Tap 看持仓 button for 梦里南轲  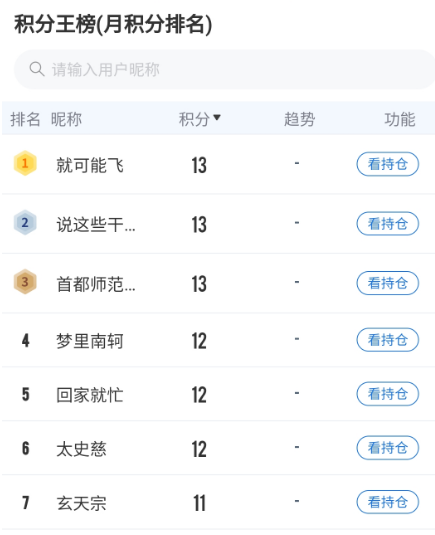pos(388,340)
